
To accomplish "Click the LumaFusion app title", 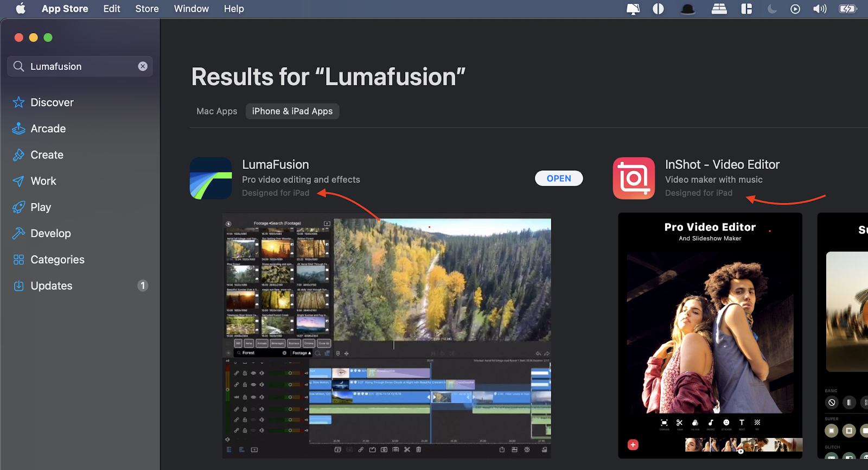I will [x=276, y=164].
